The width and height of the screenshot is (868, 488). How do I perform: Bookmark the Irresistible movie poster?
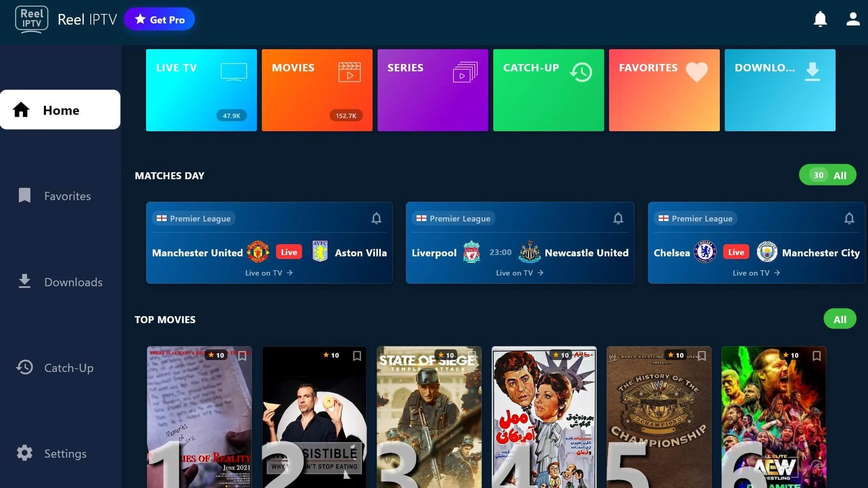pyautogui.click(x=357, y=356)
